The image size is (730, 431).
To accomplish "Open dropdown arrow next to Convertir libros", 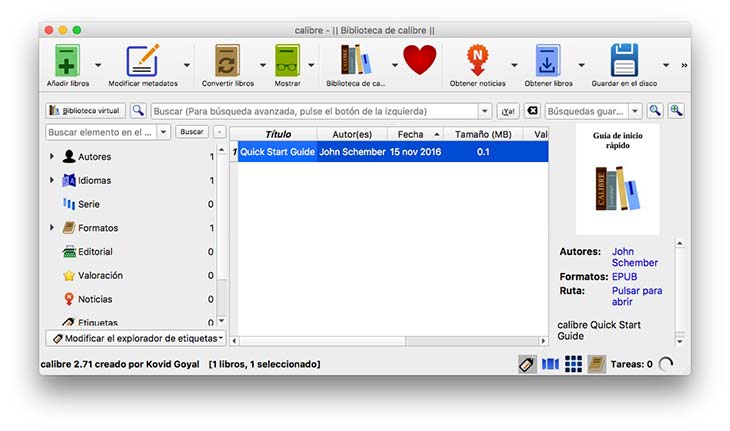I will [263, 65].
